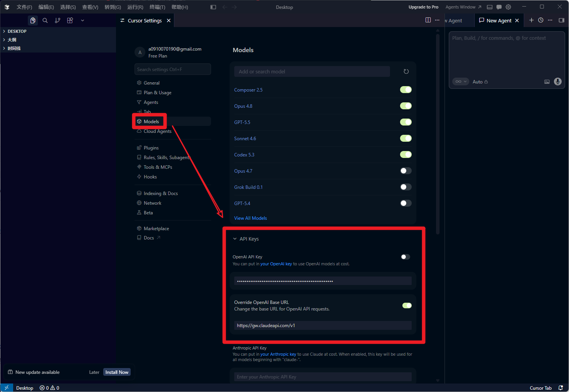Close the Cursor Settings tab
Viewport: 569px width, 392px height.
click(169, 20)
